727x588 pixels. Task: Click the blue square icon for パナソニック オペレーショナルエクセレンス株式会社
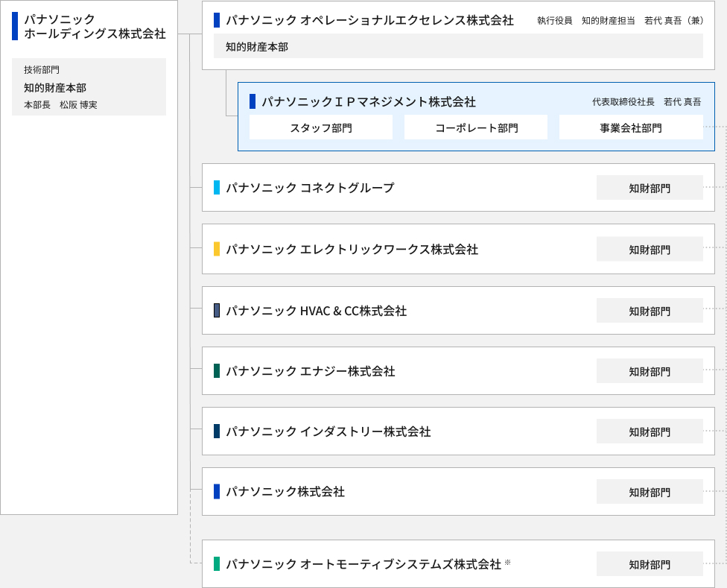pyautogui.click(x=216, y=21)
